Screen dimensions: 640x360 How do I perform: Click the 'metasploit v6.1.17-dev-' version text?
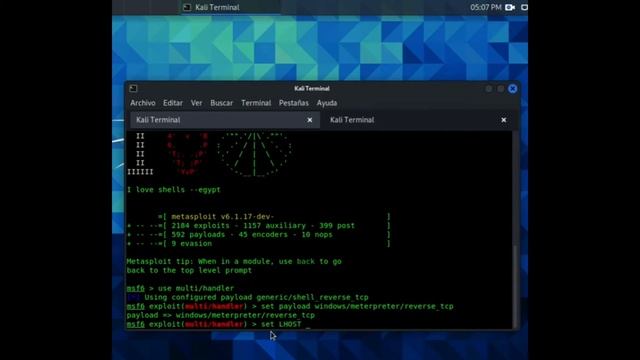pos(222,216)
